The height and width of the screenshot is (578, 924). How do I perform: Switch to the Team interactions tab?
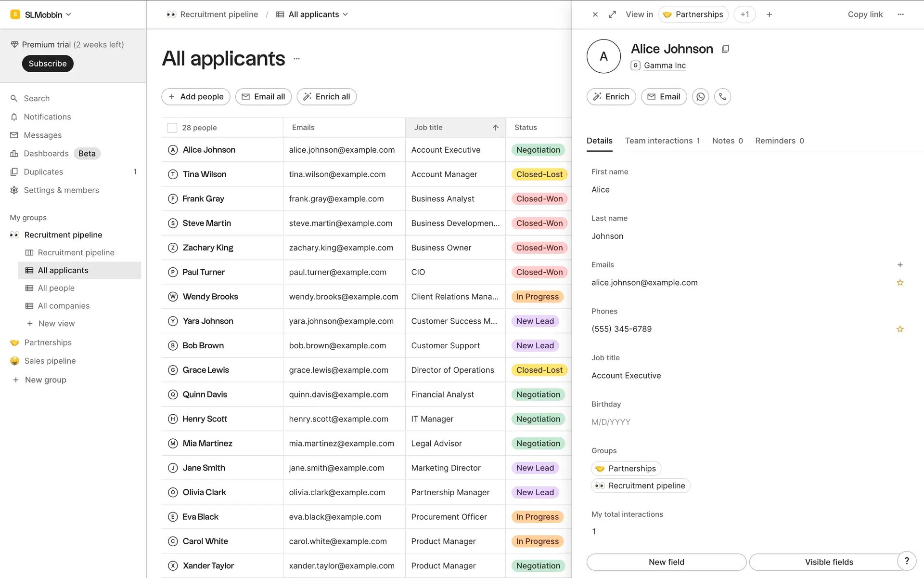pyautogui.click(x=662, y=141)
